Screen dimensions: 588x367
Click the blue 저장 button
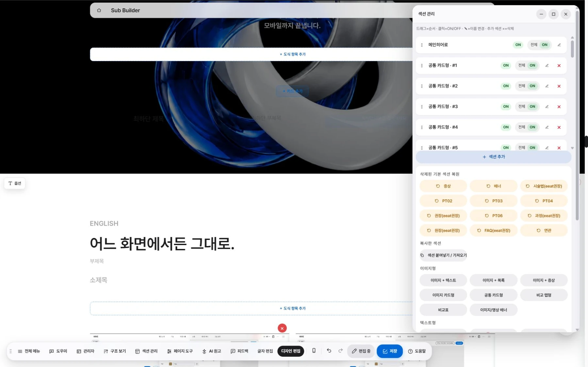click(389, 351)
